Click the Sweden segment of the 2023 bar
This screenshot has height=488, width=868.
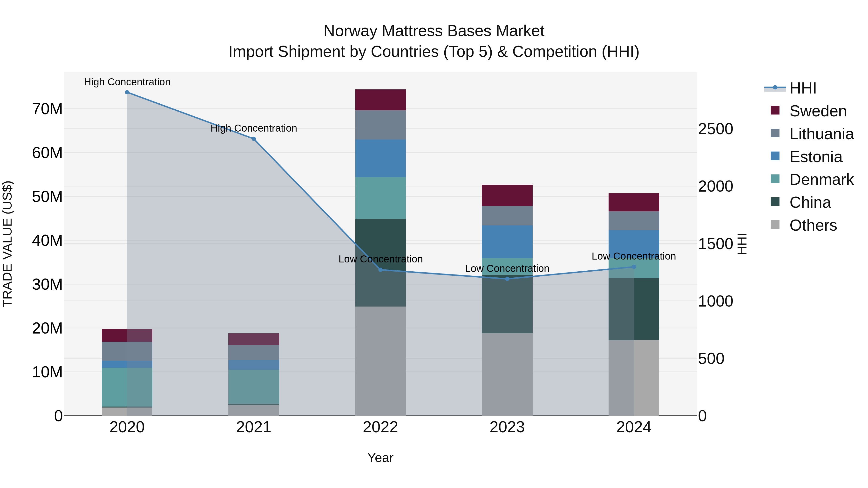[x=507, y=195]
